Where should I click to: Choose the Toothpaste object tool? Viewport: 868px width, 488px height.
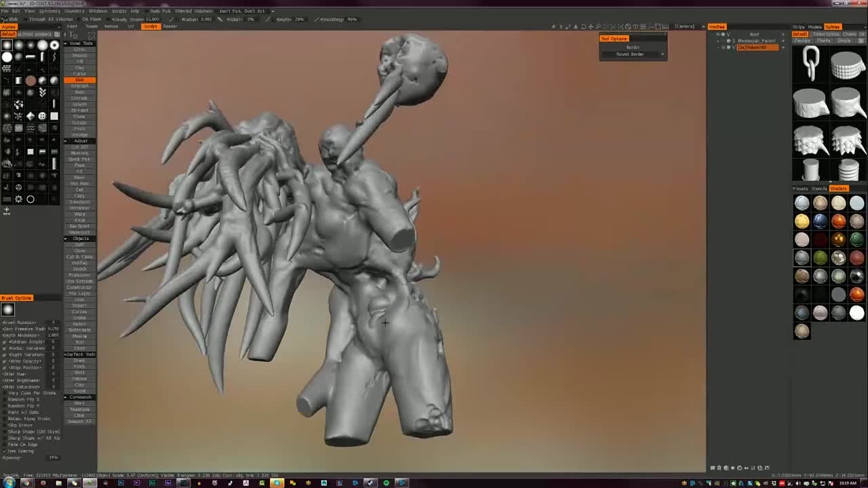click(x=79, y=330)
